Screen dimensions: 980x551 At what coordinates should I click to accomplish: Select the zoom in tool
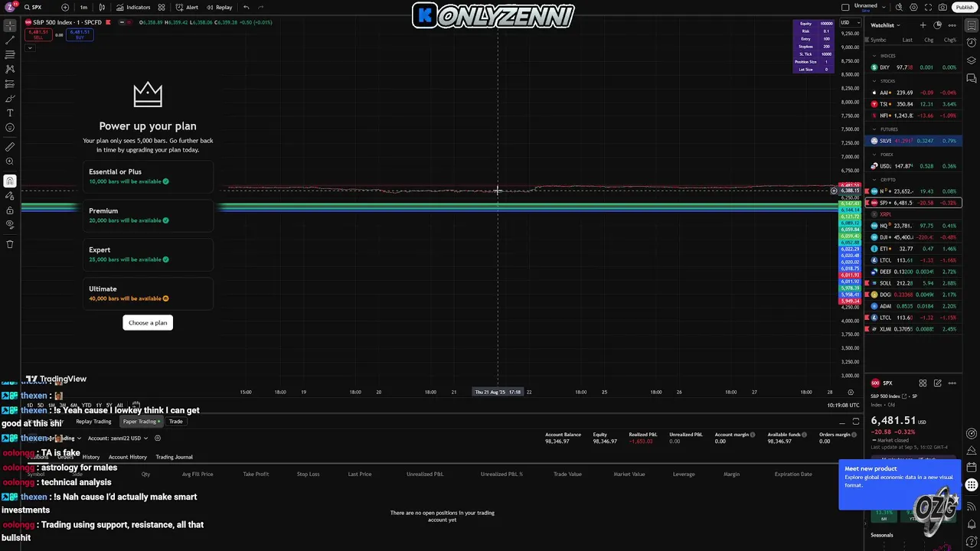(x=10, y=161)
